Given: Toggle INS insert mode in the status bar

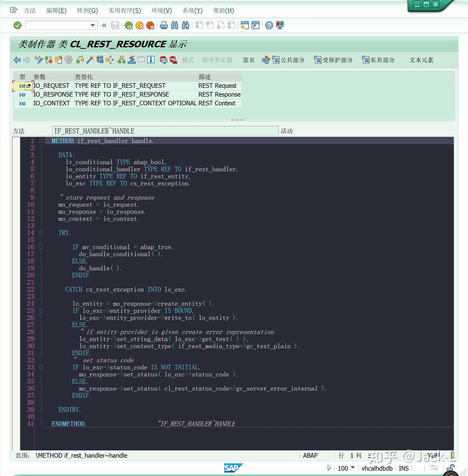Looking at the screenshot, I should click(404, 468).
